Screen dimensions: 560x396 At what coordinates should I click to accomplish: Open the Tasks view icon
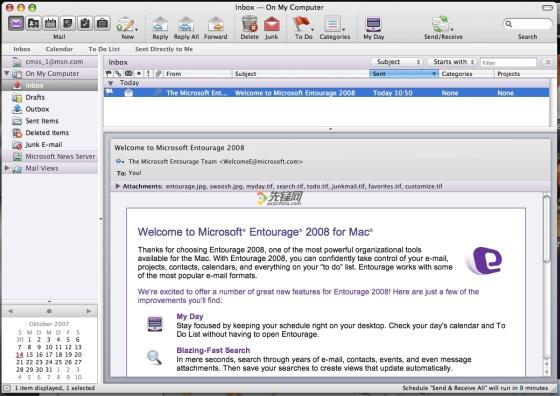coord(85,24)
